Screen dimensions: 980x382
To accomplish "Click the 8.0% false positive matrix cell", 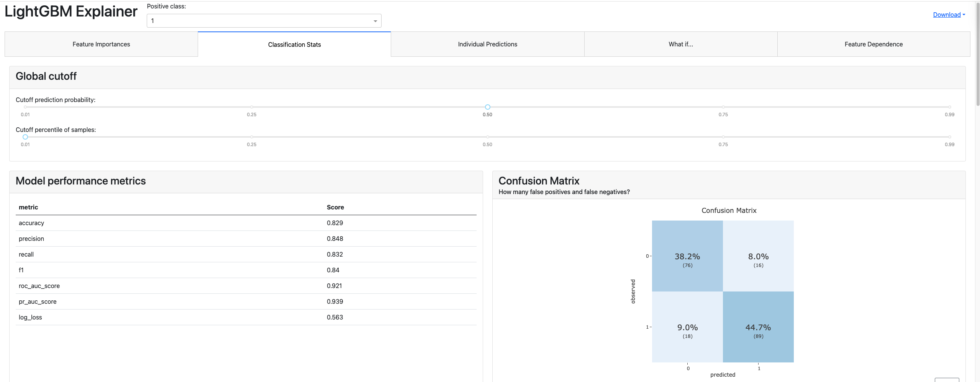I will [758, 256].
